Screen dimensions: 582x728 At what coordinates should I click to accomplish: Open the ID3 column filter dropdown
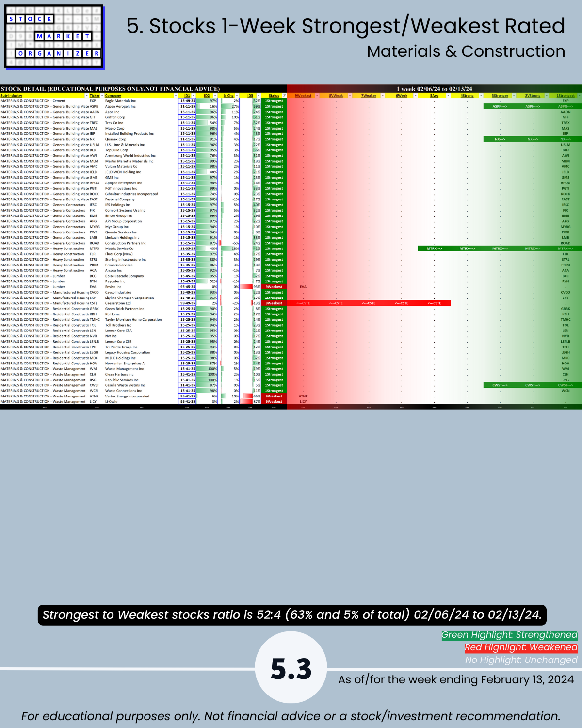pos(259,96)
